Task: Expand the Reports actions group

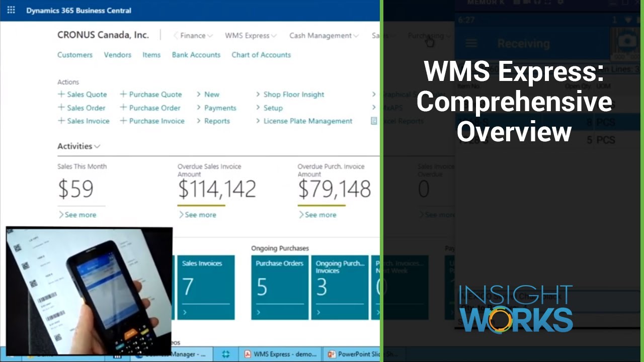Action: tap(213, 121)
